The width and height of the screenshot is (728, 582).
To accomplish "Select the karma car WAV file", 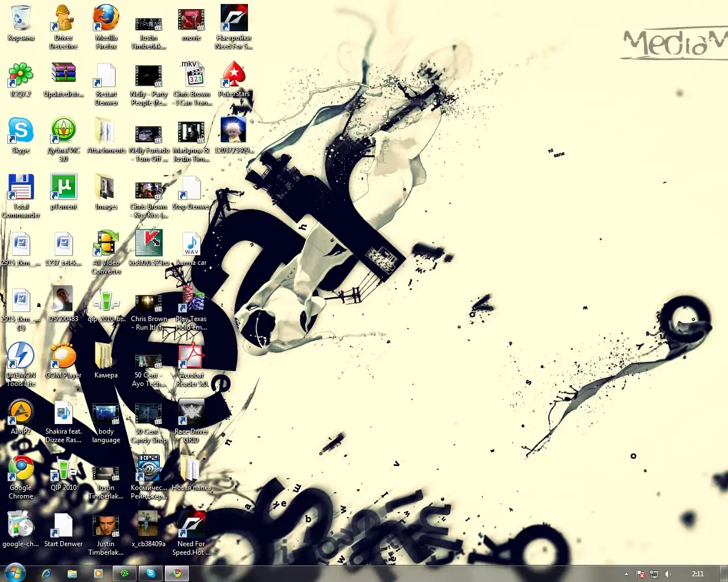I will (191, 246).
